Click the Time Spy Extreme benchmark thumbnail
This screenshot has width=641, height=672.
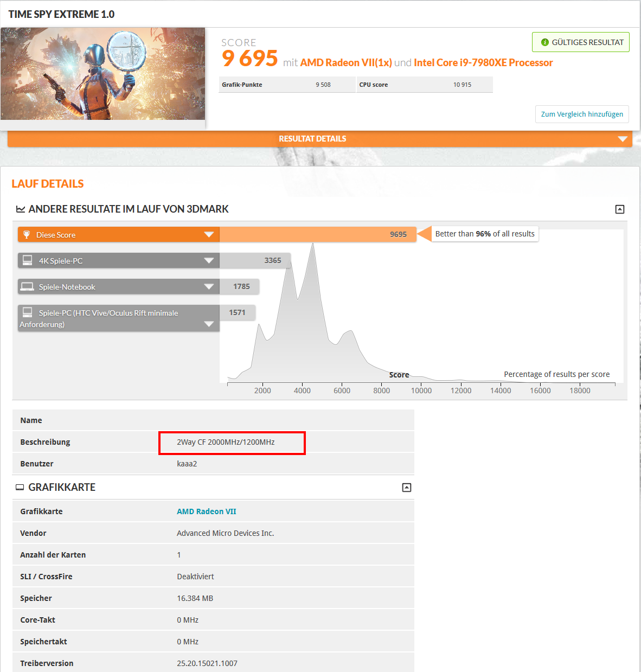tap(102, 74)
